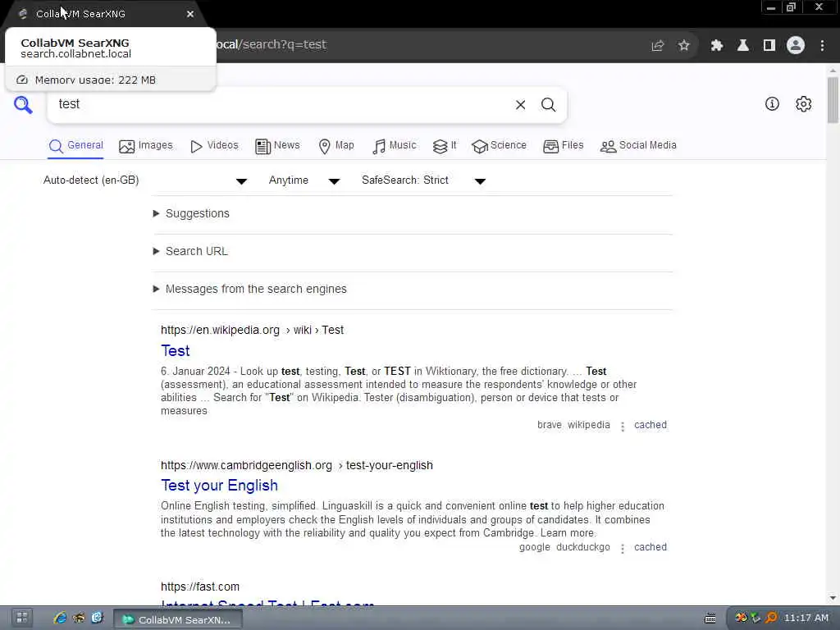Switch to the Videos tab

tap(214, 146)
